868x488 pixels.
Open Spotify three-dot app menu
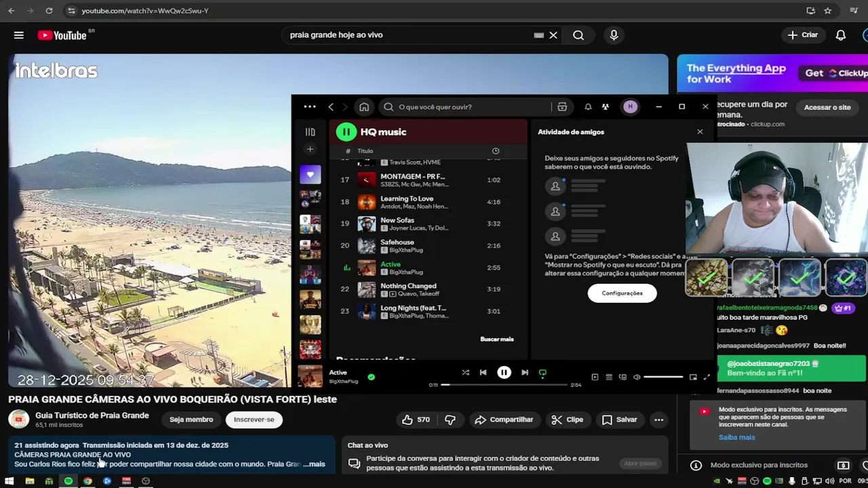(x=310, y=106)
